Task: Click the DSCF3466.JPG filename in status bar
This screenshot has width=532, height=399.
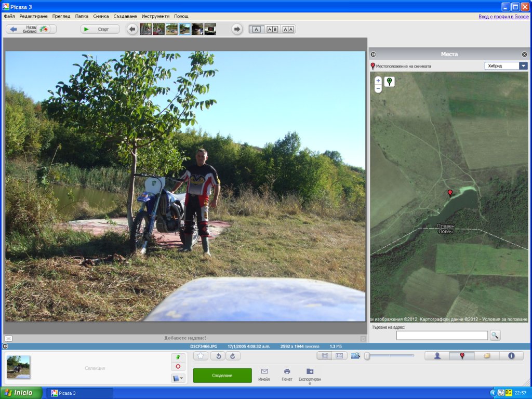Action: click(204, 347)
